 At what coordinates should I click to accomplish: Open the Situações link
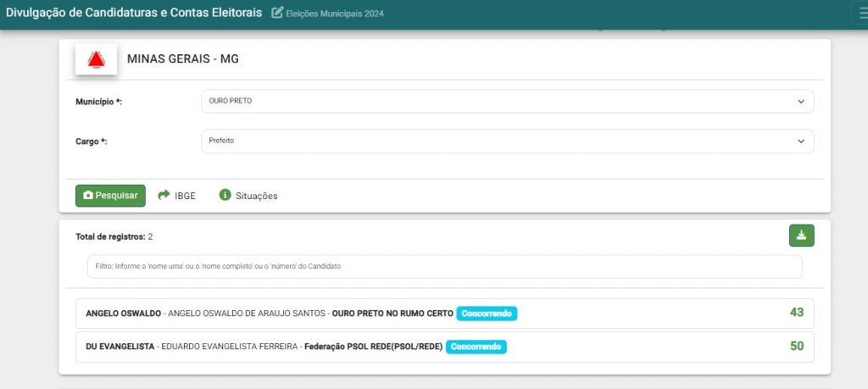click(256, 196)
